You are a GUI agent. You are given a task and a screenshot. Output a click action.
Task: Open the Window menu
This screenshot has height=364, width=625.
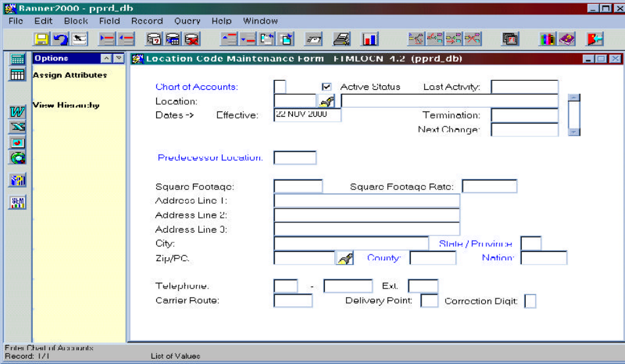pos(260,21)
